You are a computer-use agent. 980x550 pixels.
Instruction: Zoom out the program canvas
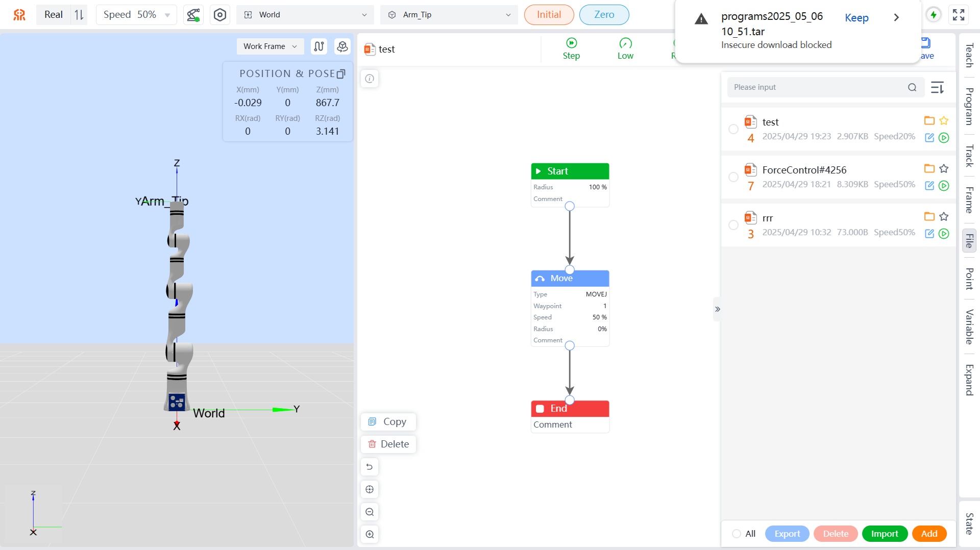pyautogui.click(x=370, y=512)
